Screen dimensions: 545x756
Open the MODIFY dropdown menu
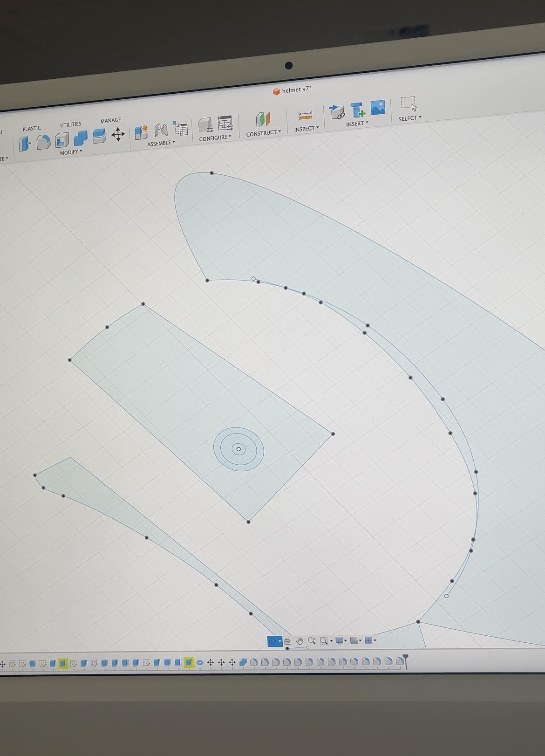pos(71,152)
